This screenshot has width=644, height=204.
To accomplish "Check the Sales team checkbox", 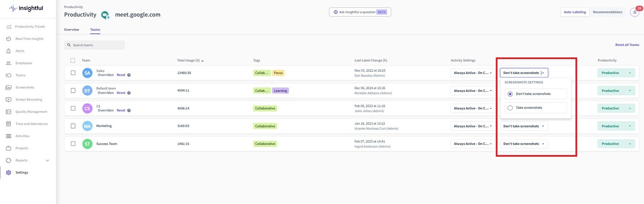I will point(73,73).
